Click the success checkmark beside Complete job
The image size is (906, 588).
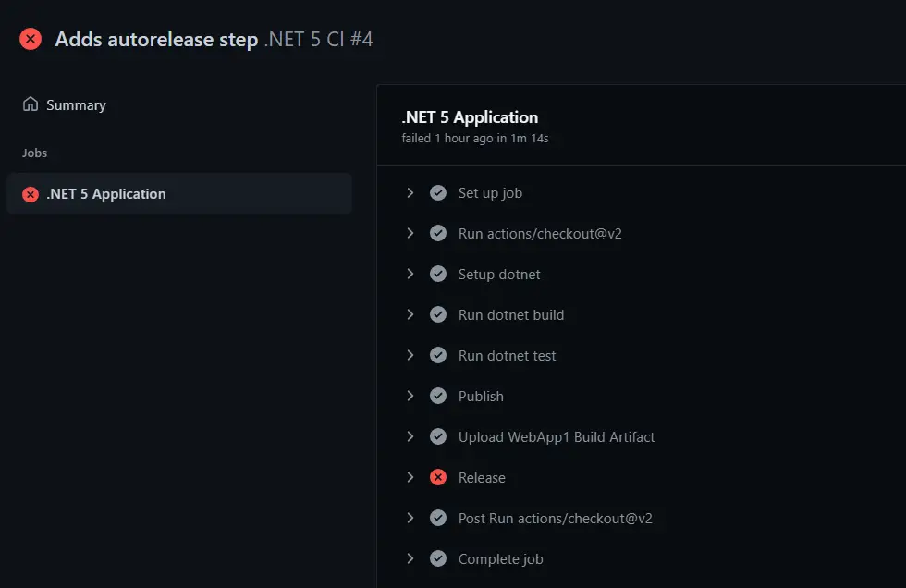438,559
